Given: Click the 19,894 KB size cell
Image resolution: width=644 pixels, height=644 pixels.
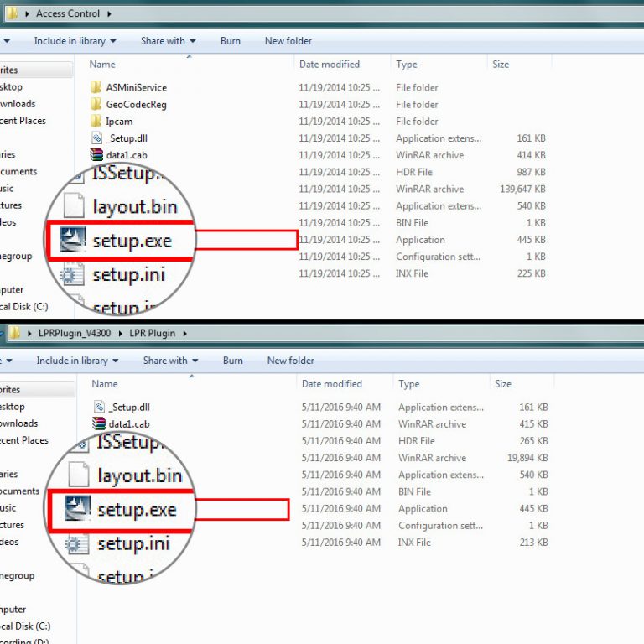Looking at the screenshot, I should click(527, 458).
